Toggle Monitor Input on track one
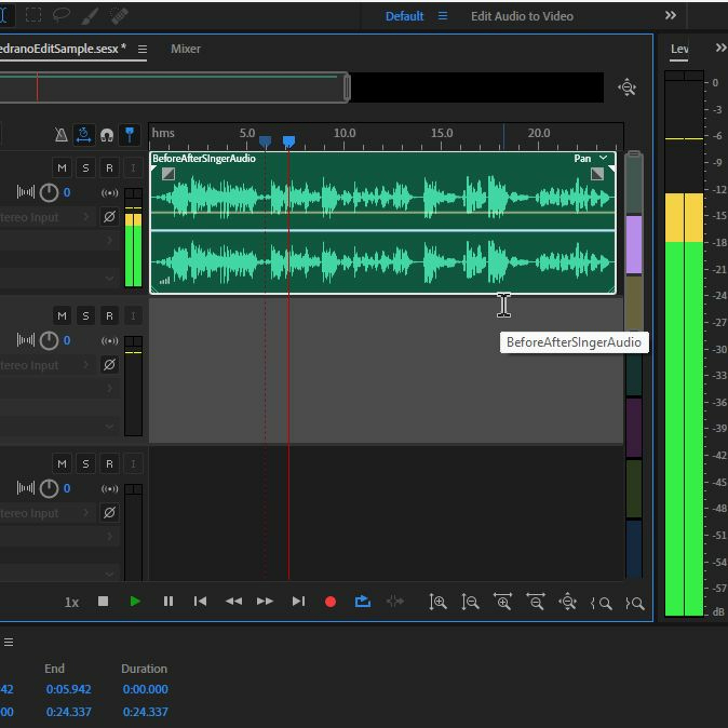The width and height of the screenshot is (728, 728). coord(133,168)
